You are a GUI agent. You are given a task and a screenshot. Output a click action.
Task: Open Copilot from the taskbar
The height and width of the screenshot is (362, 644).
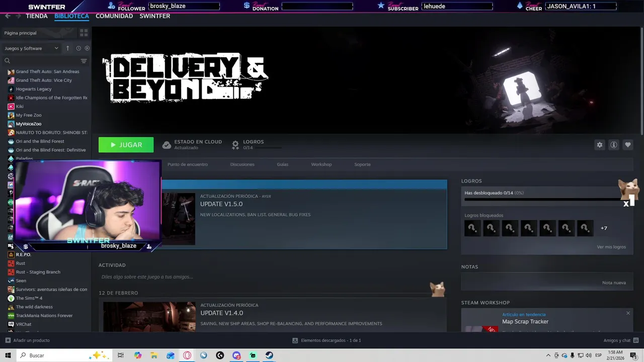[x=138, y=355]
